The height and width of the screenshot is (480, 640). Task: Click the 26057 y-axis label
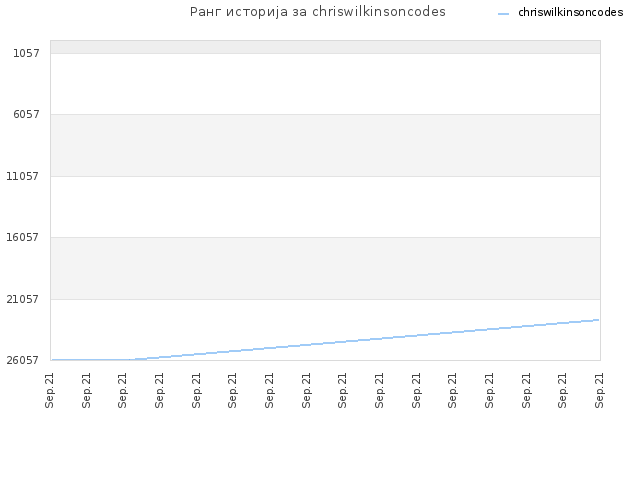tap(23, 360)
